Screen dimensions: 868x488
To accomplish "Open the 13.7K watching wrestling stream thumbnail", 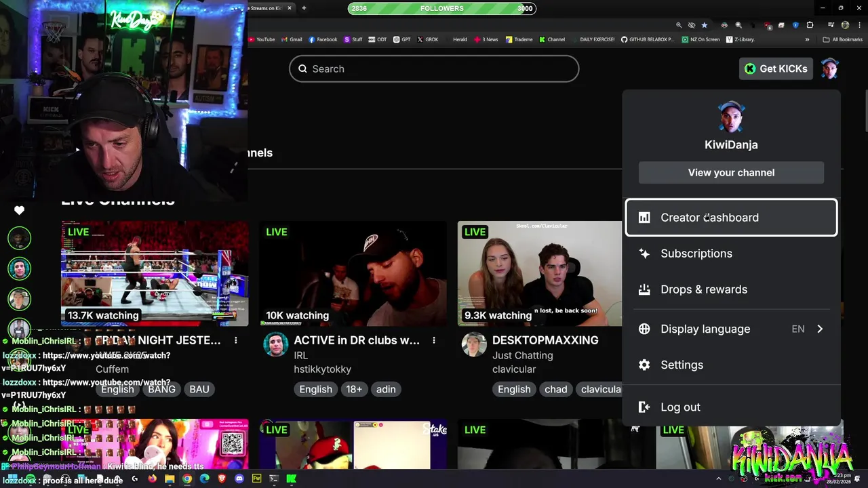I will tap(155, 274).
